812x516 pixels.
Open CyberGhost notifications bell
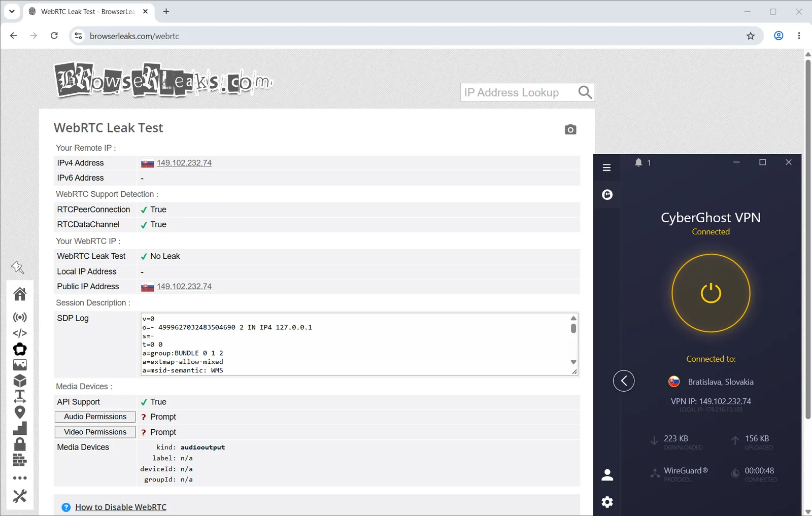point(638,162)
